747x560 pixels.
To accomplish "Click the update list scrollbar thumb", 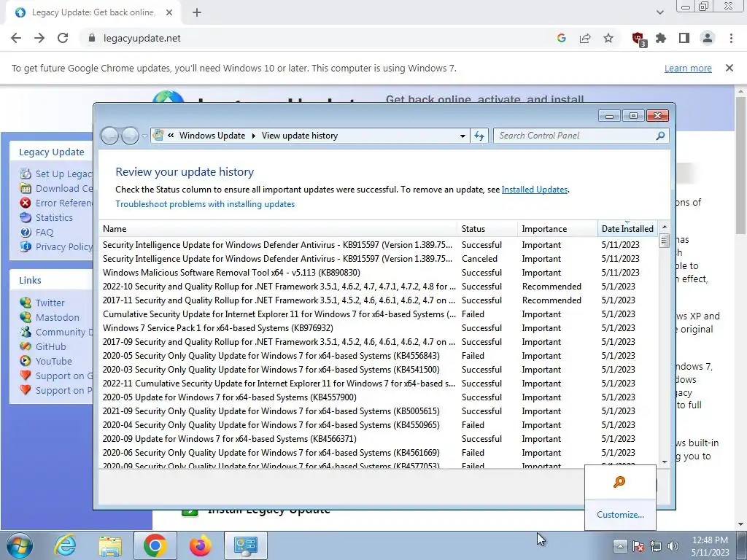I will (x=664, y=241).
